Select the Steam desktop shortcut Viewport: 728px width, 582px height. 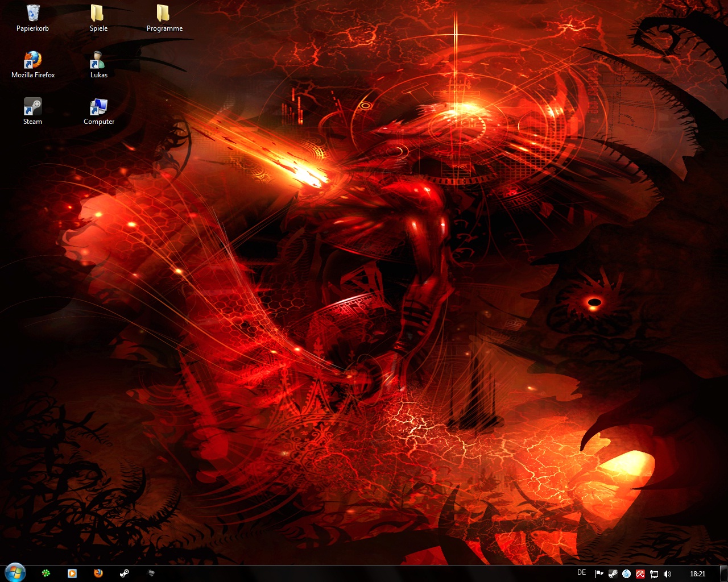(32, 111)
